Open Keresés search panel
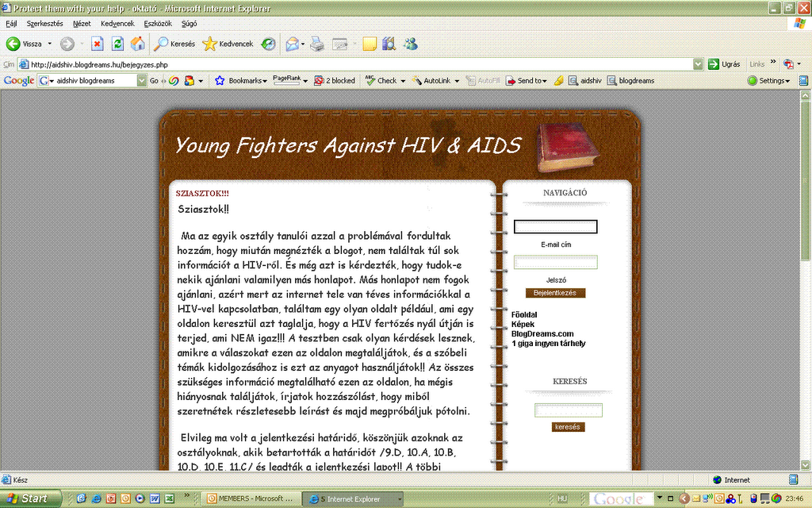The width and height of the screenshot is (812, 508). 174,44
